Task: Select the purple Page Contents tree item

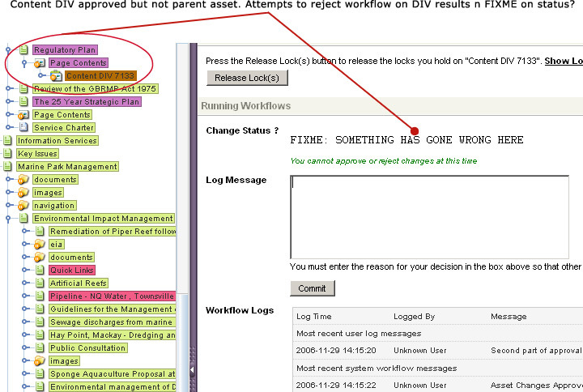Action: pos(79,63)
